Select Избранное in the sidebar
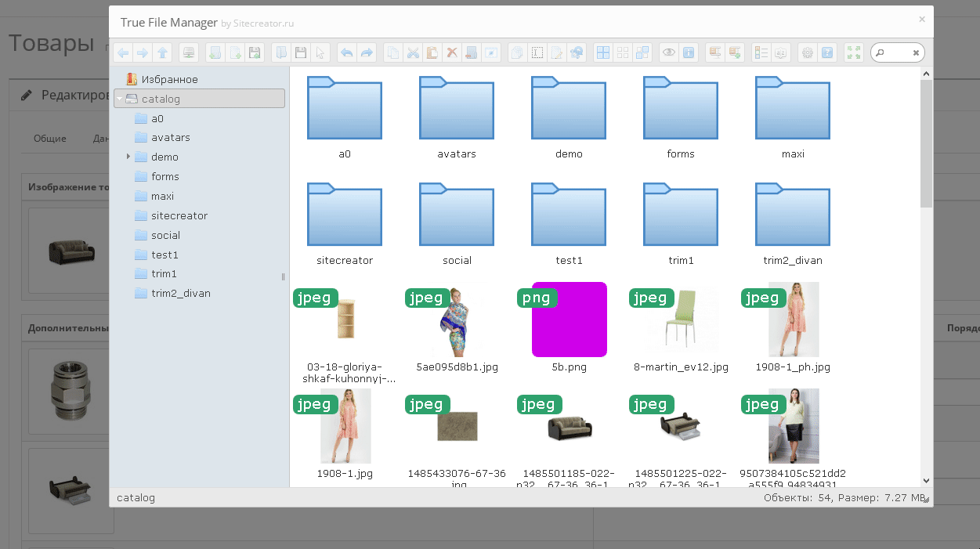 pos(169,79)
